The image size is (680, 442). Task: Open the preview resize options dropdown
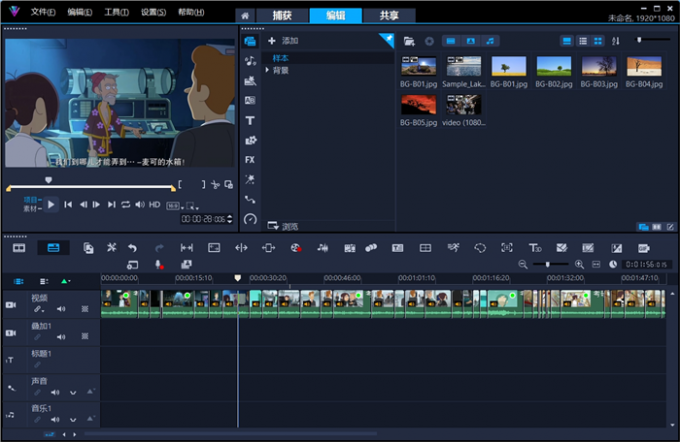[x=192, y=206]
